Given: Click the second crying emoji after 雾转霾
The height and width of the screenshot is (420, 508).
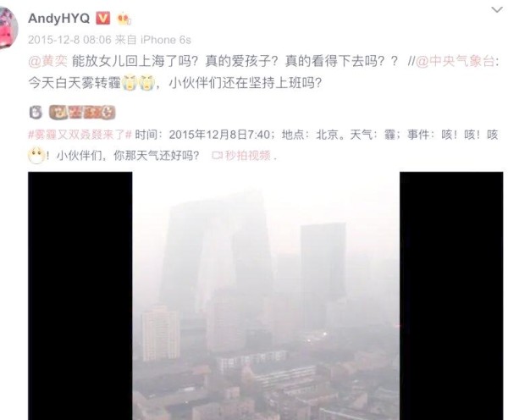Looking at the screenshot, I should click(x=146, y=83).
